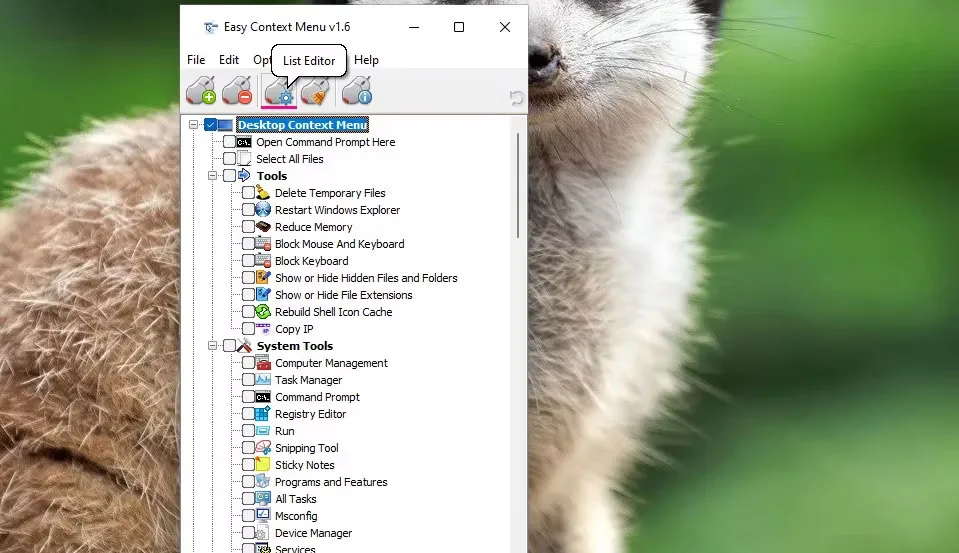Image resolution: width=959 pixels, height=553 pixels.
Task: Click the Apply Changes mouse icon with green plus
Action: coord(201,91)
